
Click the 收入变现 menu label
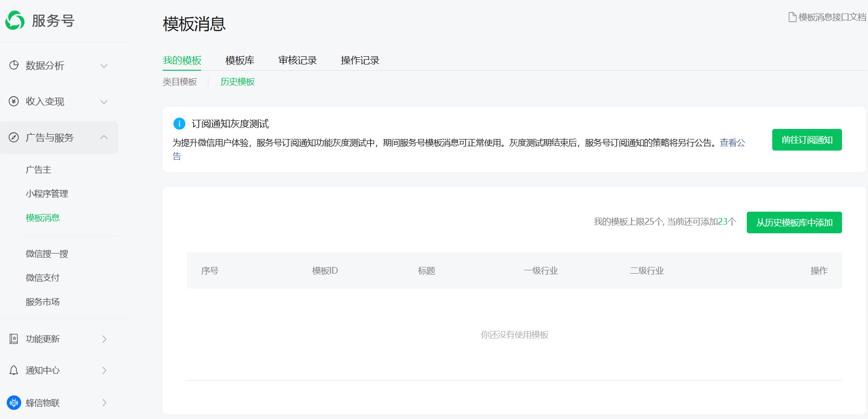(45, 102)
